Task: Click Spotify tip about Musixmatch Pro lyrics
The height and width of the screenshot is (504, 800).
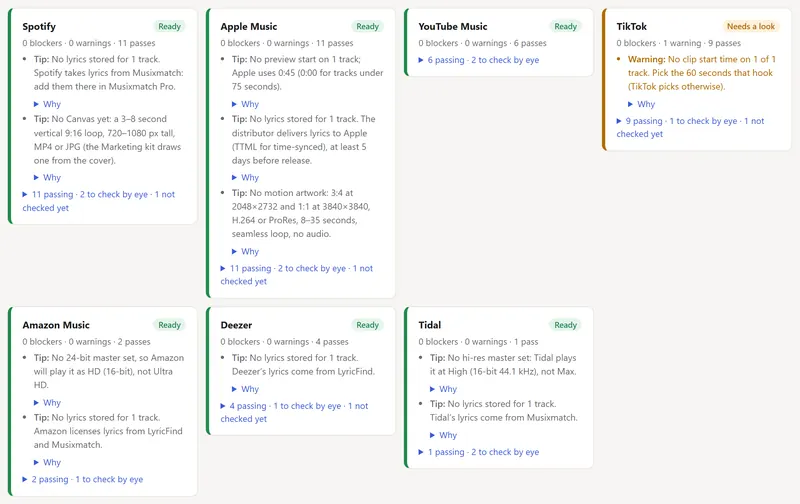Action: pos(109,73)
